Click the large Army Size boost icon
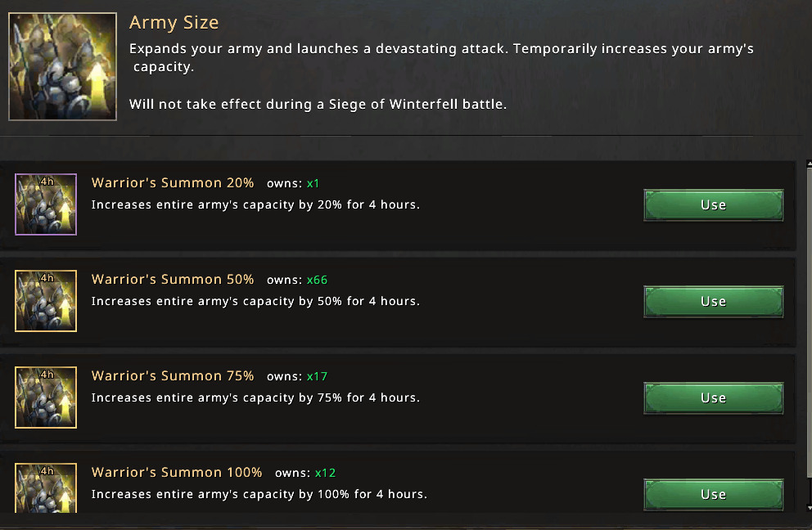This screenshot has width=812, height=530. click(x=63, y=66)
